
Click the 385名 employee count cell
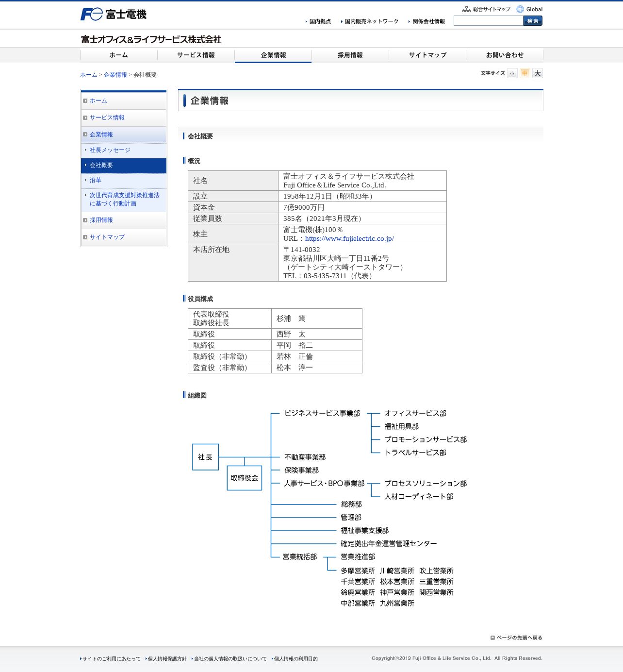click(362, 218)
